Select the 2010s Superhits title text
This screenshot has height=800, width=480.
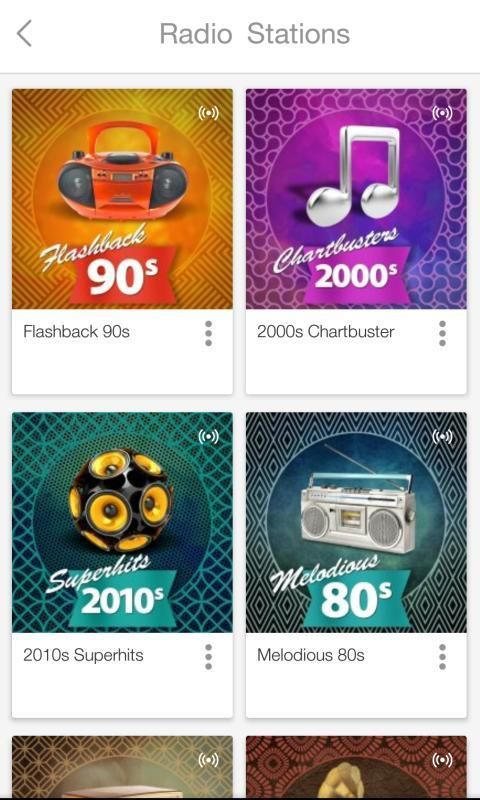83,655
